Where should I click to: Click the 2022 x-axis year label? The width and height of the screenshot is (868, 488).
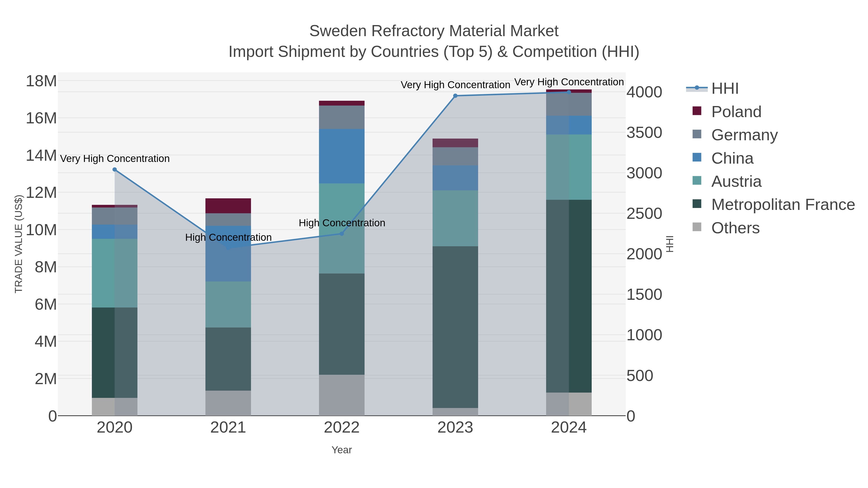coord(342,428)
